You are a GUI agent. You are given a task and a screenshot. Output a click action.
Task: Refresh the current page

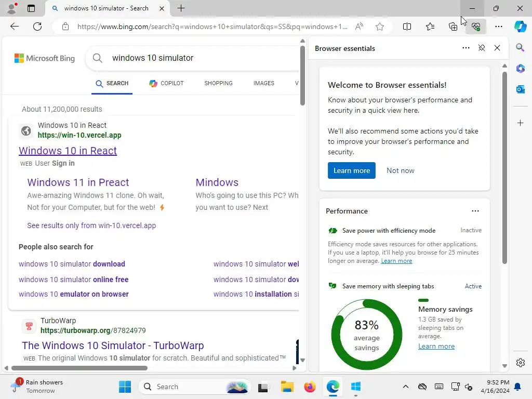37,26
